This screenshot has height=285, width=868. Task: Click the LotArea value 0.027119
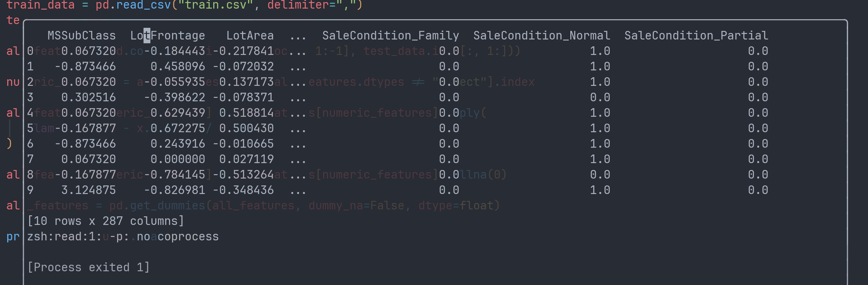[247, 159]
